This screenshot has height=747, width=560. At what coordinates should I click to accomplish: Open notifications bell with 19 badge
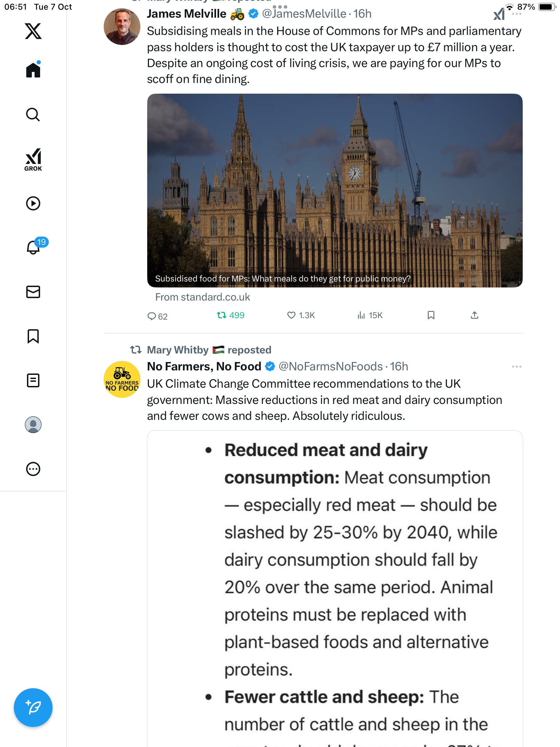pos(34,247)
